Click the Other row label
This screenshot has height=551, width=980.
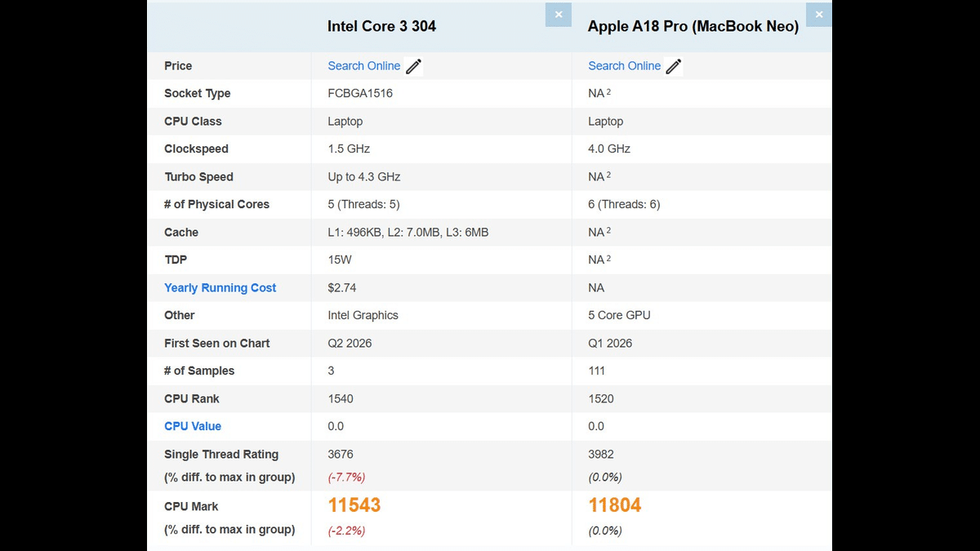[180, 316]
